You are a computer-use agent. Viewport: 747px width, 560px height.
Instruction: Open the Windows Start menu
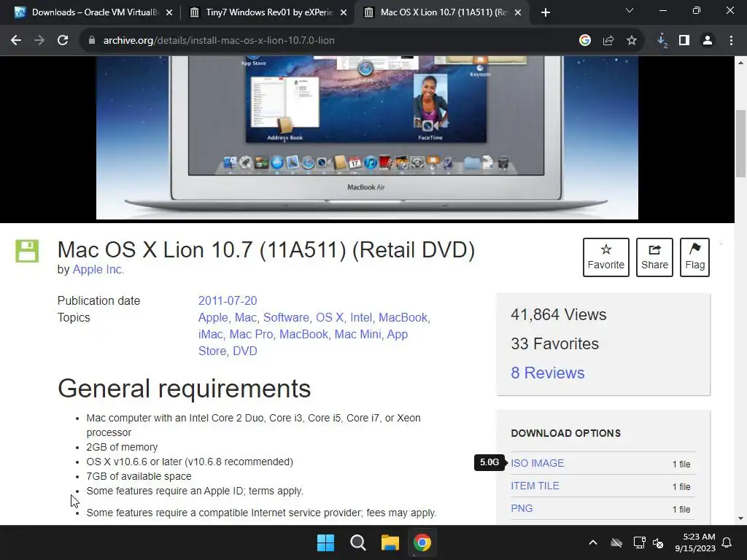pyautogui.click(x=326, y=542)
